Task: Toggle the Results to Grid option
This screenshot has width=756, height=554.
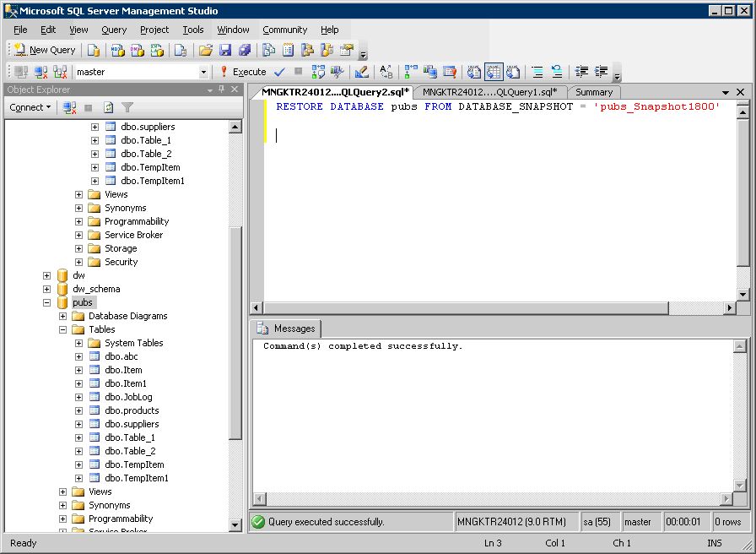Action: tap(494, 72)
